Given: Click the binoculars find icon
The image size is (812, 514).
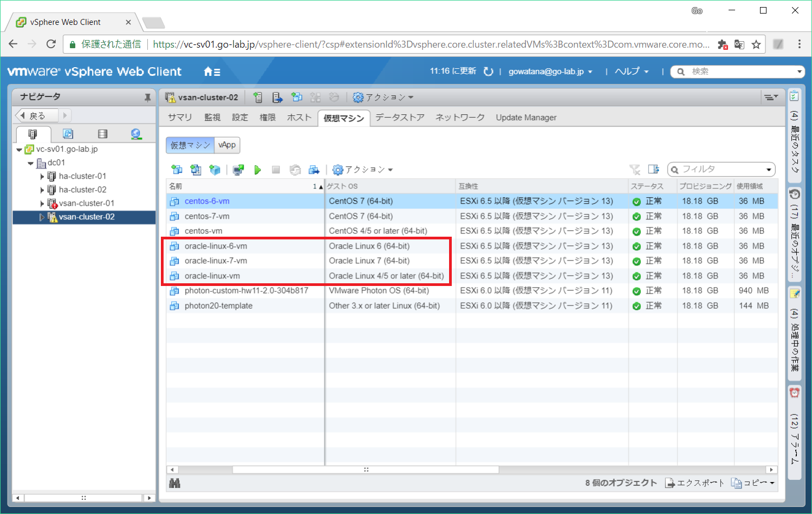Looking at the screenshot, I should click(174, 483).
